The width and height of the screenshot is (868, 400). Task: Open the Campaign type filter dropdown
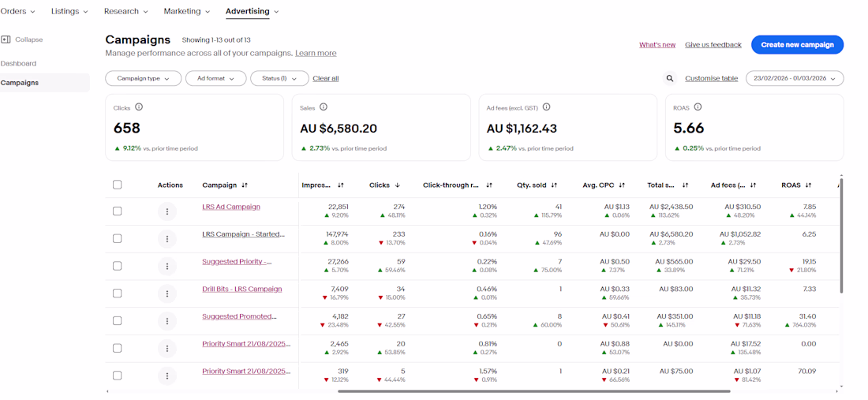(144, 79)
